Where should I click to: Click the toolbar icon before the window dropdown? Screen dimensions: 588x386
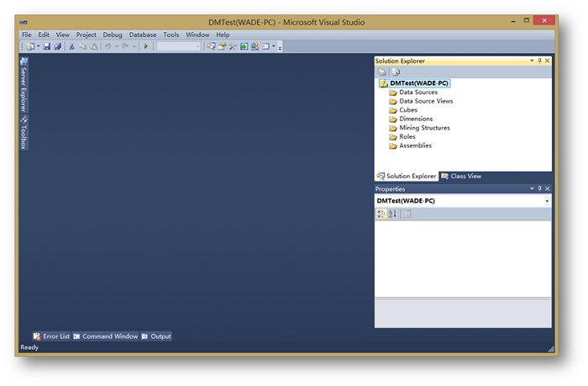255,46
